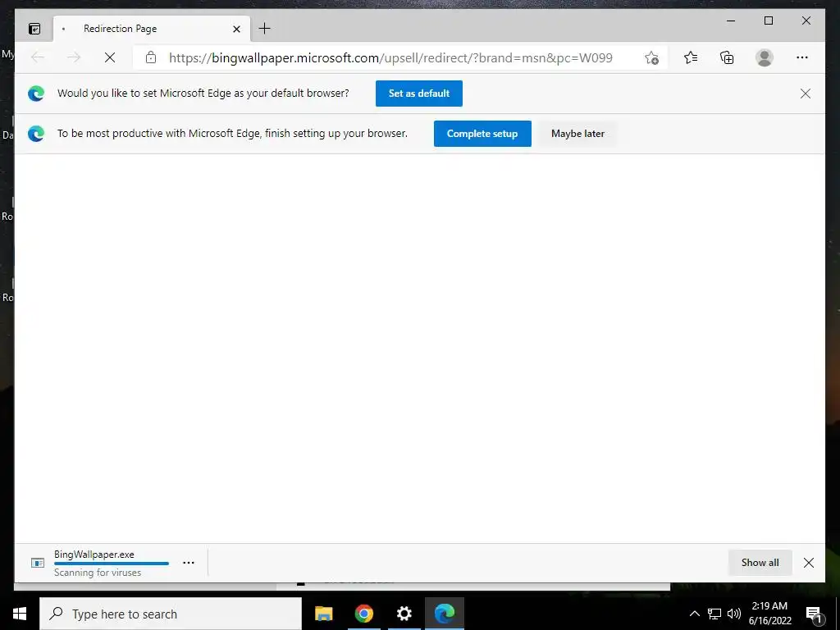Choose Maybe later
840x630 pixels.
coord(577,134)
